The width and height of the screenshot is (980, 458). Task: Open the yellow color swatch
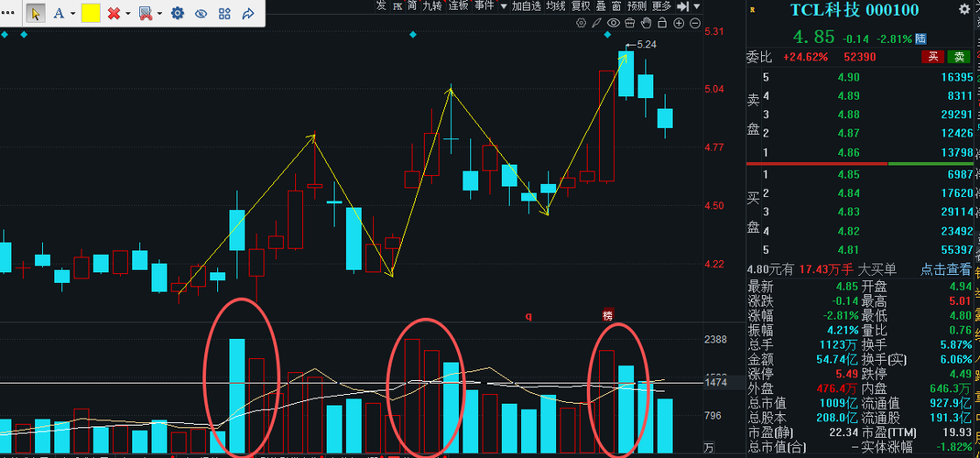[x=92, y=13]
